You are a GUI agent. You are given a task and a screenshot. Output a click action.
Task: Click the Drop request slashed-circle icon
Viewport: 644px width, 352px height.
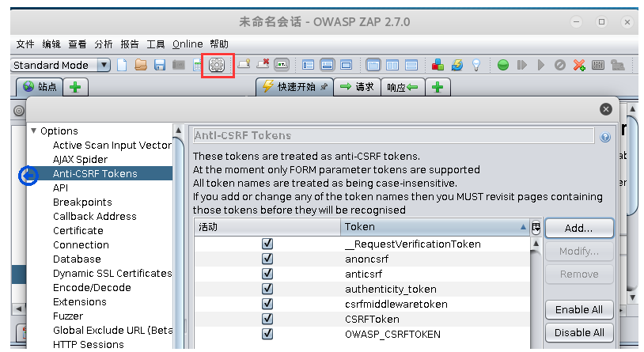560,65
